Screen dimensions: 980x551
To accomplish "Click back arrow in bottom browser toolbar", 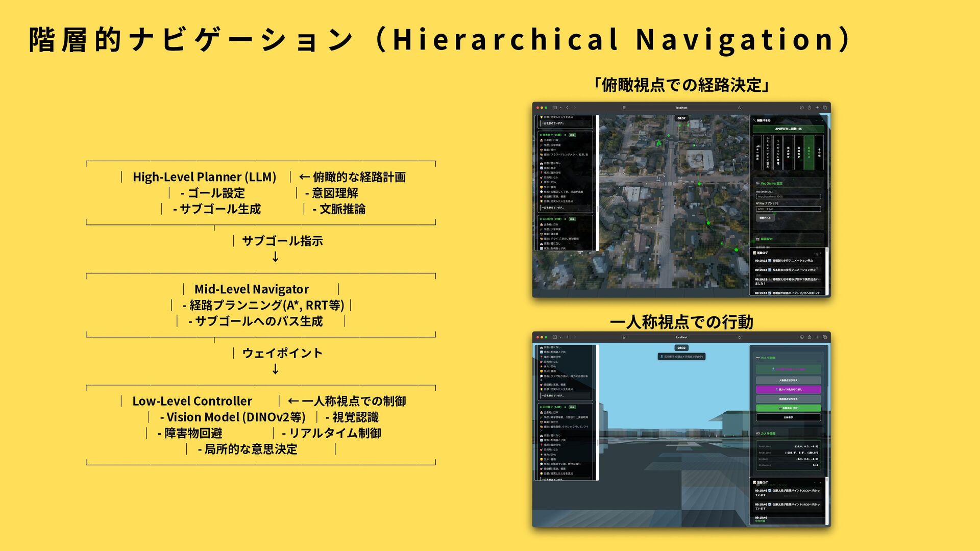I will pyautogui.click(x=567, y=337).
